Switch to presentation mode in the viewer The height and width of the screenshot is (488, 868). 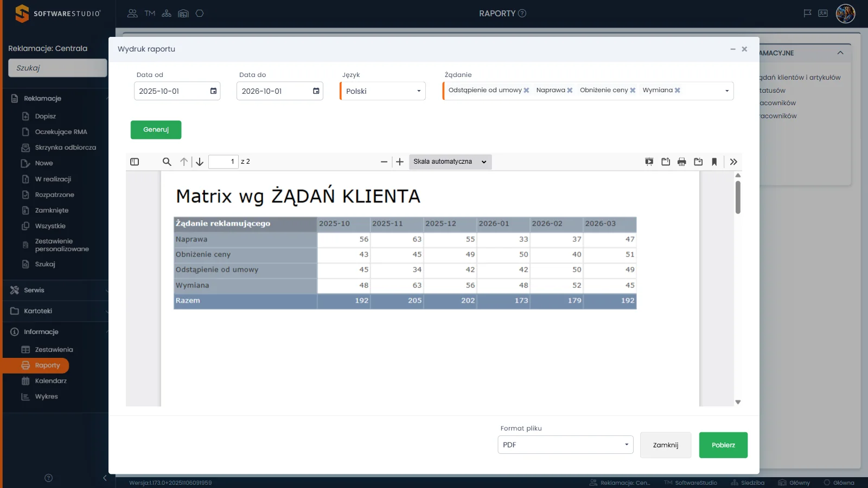(x=649, y=162)
